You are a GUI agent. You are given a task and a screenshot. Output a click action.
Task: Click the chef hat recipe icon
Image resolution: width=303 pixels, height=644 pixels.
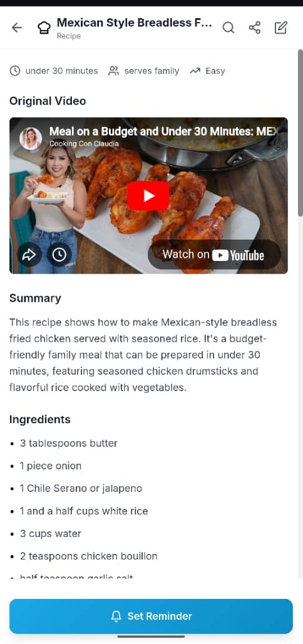[44, 28]
